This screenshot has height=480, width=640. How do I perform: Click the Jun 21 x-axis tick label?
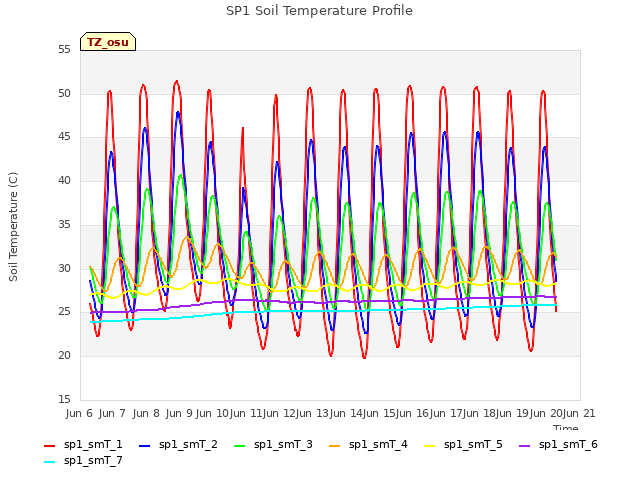click(x=578, y=413)
